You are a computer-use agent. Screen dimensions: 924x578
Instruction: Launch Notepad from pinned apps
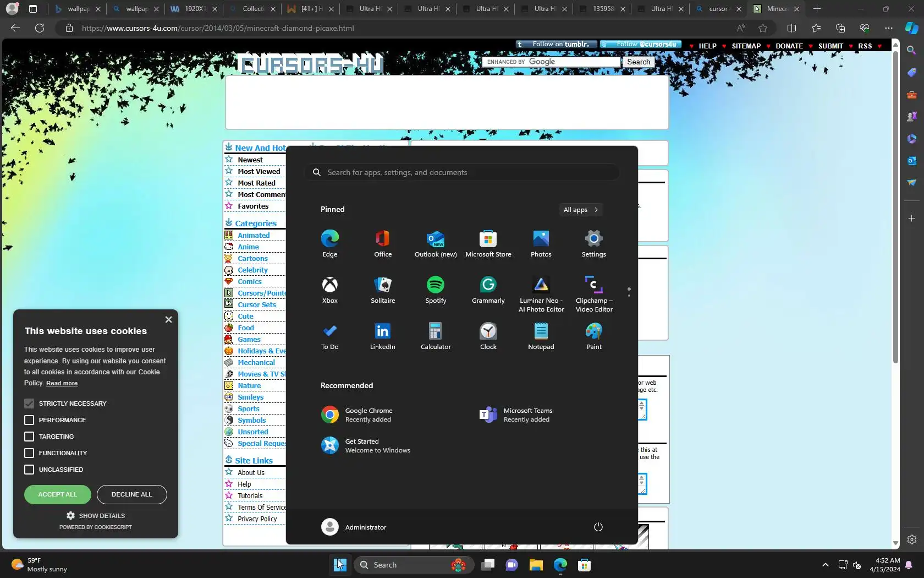541,336
